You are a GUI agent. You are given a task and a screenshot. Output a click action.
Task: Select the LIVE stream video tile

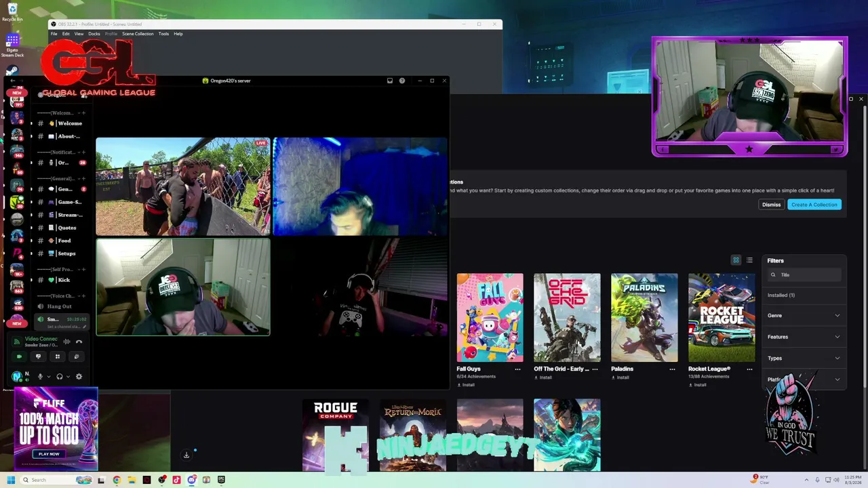(x=182, y=186)
